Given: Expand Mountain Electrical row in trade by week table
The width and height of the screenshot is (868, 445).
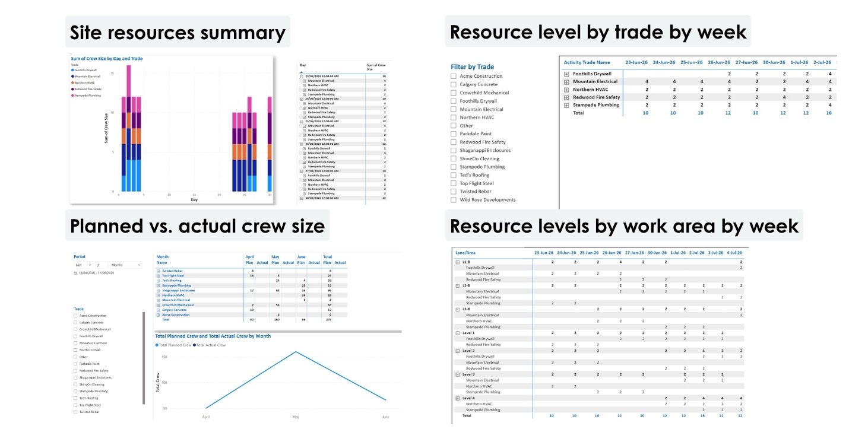Looking at the screenshot, I should 566,81.
